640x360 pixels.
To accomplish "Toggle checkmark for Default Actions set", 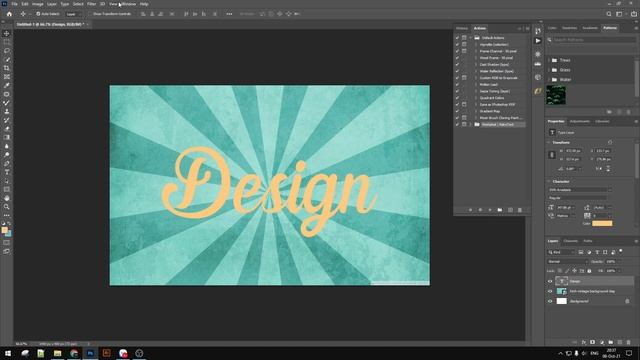I will (457, 38).
